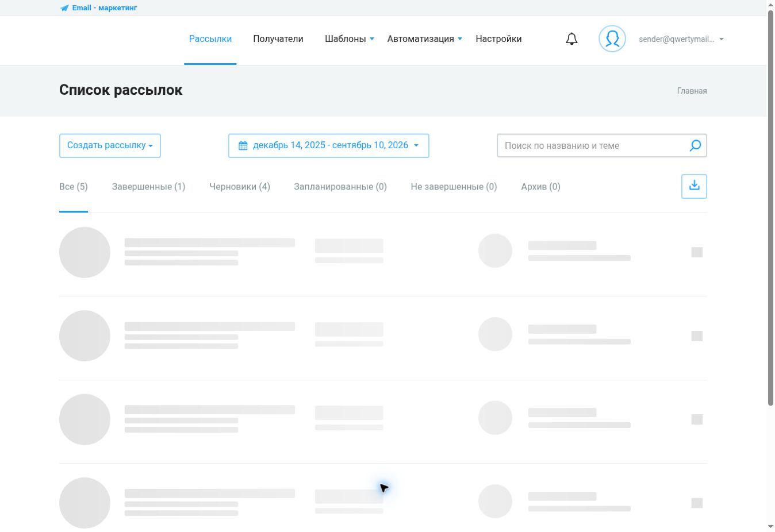
Task: Click the calendar icon in date range
Action: [243, 146]
